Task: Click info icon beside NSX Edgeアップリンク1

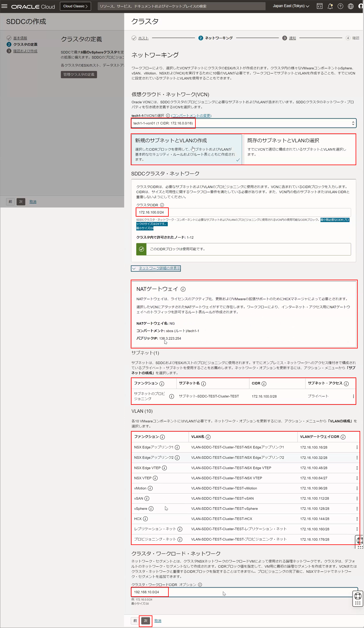Action: coord(177,447)
